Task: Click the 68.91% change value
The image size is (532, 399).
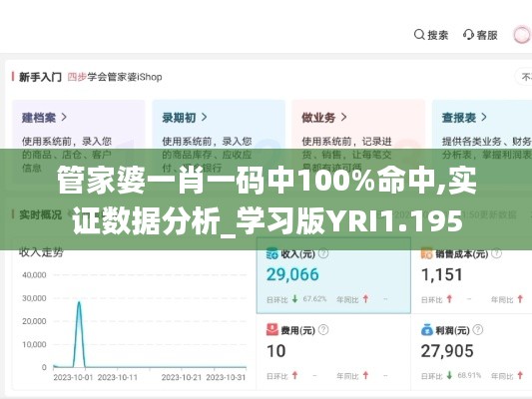Action: [469, 375]
